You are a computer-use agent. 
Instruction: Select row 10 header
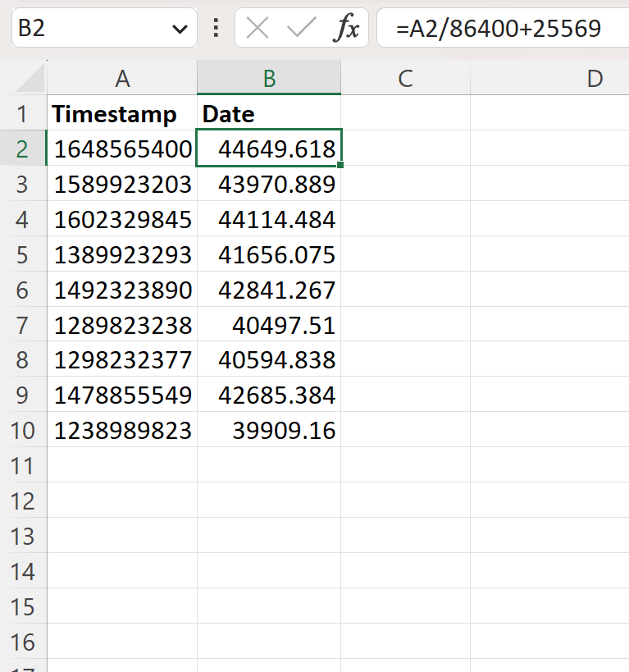(23, 430)
